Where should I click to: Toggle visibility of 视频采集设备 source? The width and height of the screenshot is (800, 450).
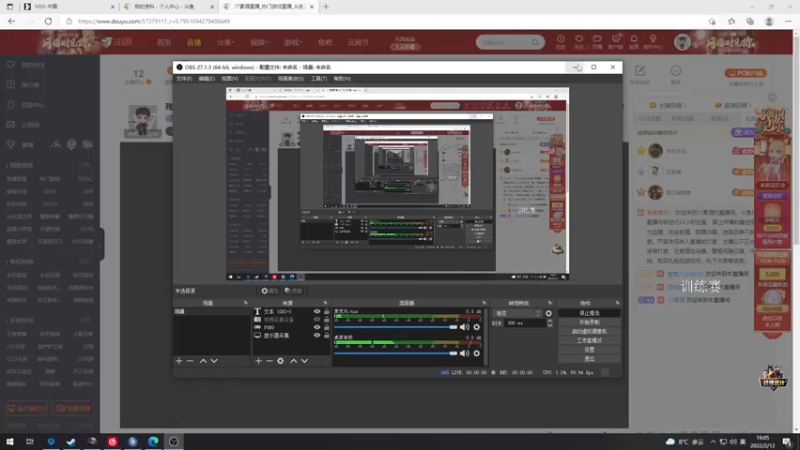pyautogui.click(x=317, y=319)
